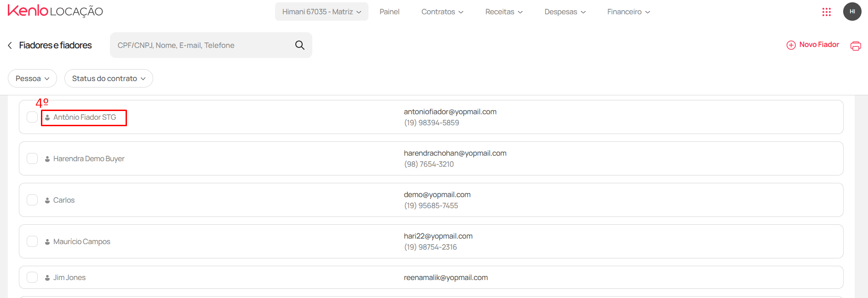
Task: Click phone (19) 98394-5859
Action: (x=431, y=123)
